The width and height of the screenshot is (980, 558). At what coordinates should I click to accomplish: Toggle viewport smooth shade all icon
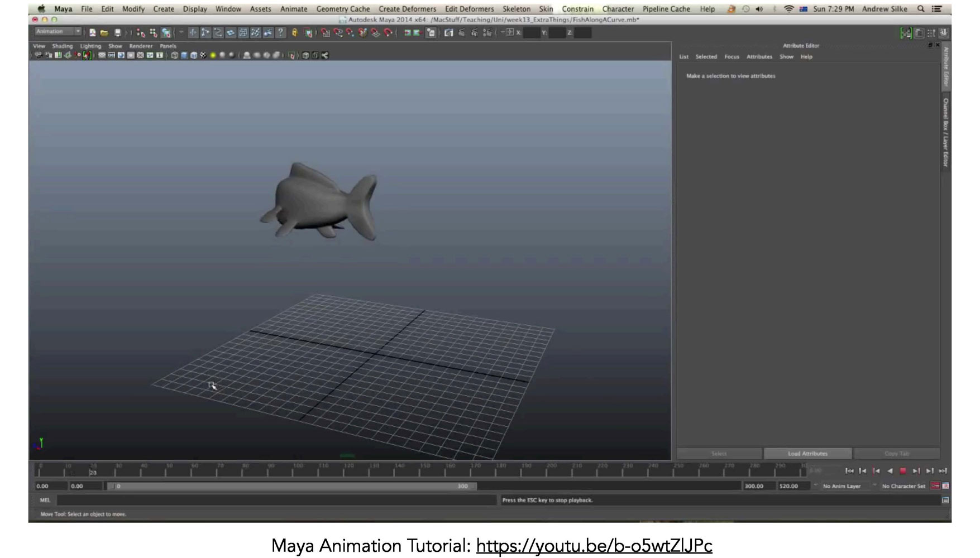[x=184, y=55]
